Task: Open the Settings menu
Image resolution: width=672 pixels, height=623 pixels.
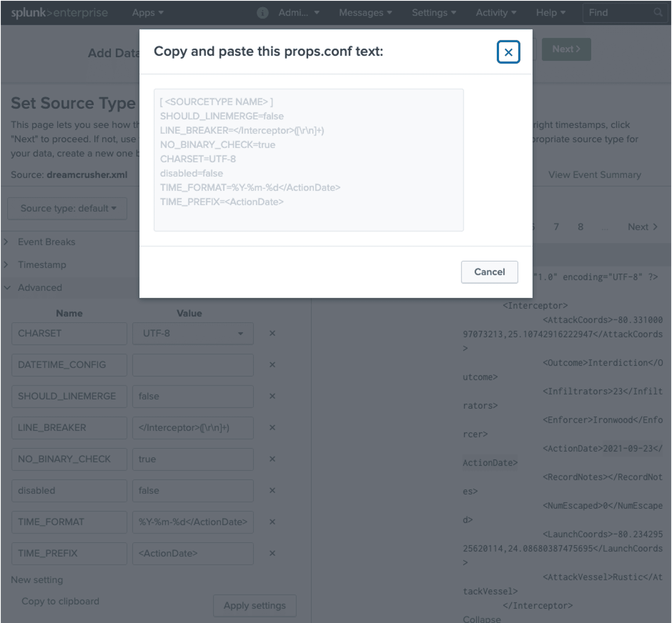Action: pyautogui.click(x=434, y=13)
